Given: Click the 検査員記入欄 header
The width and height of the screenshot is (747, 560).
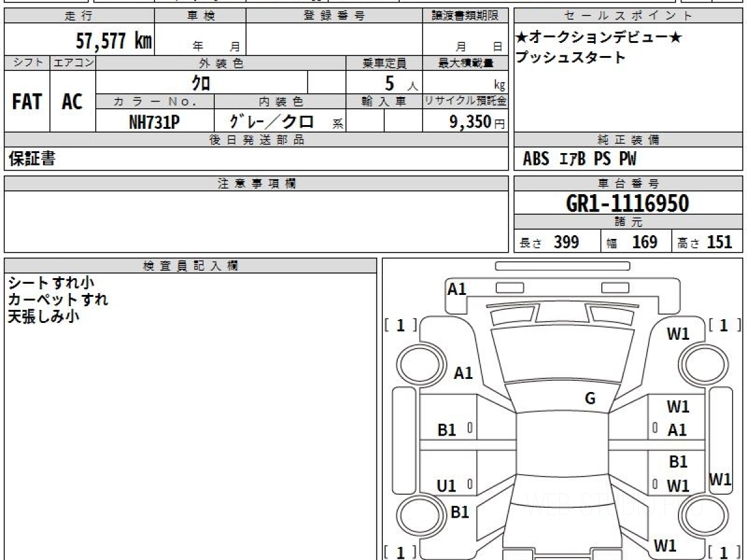Looking at the screenshot, I should coord(190,266).
